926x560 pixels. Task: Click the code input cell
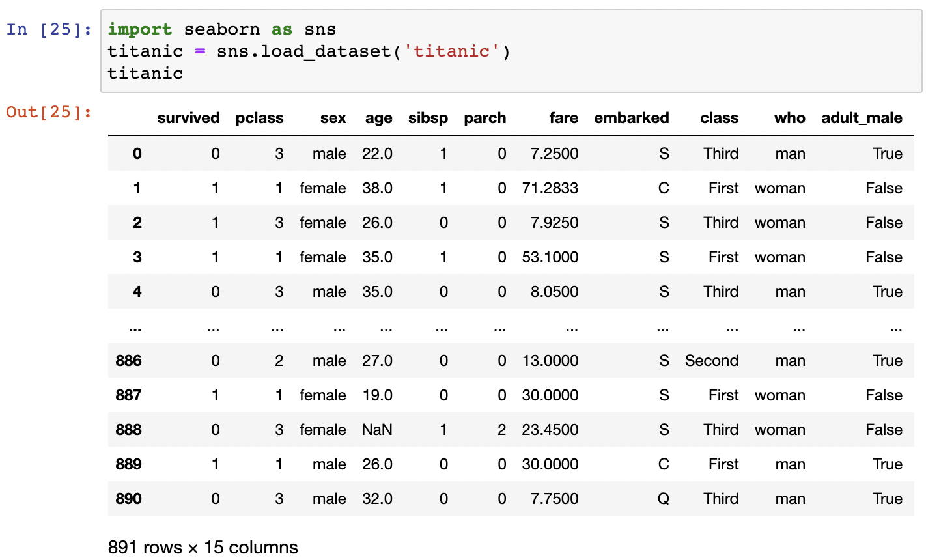(511, 51)
